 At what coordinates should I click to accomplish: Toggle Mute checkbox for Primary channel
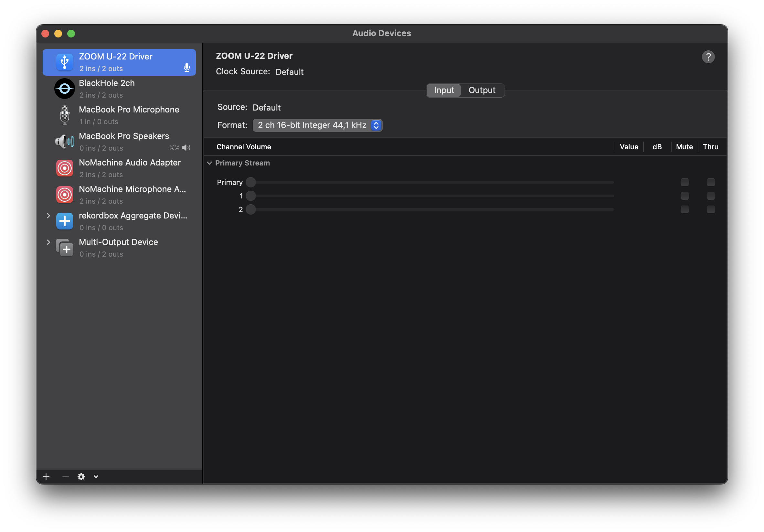click(x=684, y=182)
